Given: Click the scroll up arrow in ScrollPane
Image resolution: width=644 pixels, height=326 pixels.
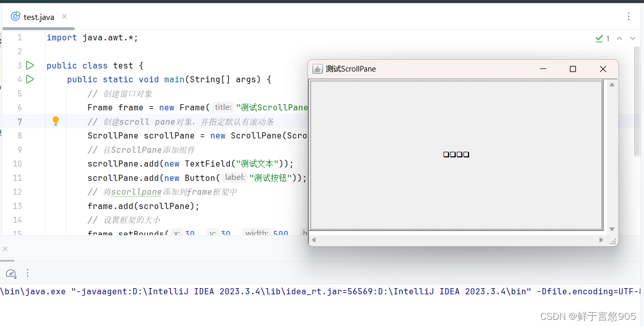Looking at the screenshot, I should 612,85.
